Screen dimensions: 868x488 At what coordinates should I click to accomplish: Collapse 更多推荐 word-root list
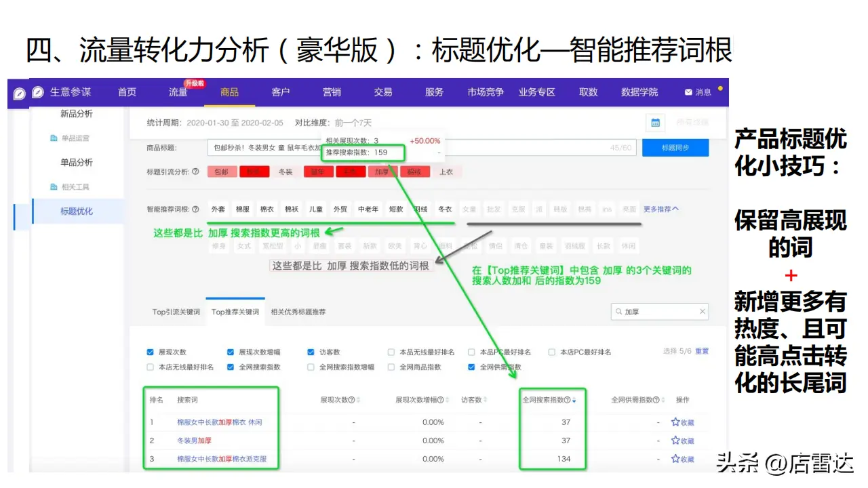[x=661, y=209]
